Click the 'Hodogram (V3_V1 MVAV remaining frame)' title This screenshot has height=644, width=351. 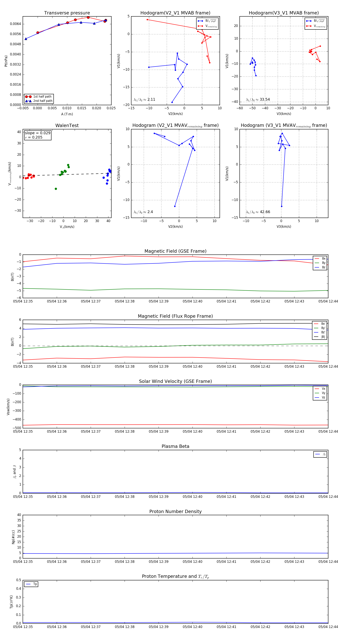point(284,125)
